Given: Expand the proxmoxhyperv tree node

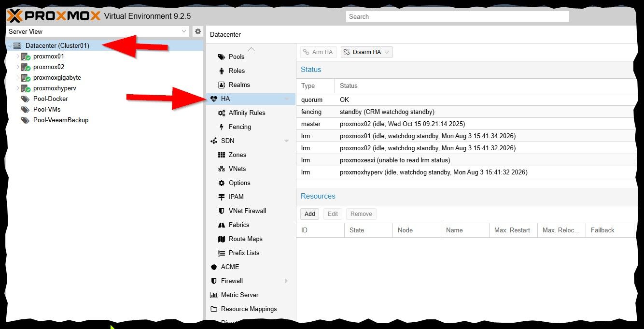Looking at the screenshot, I should point(18,88).
